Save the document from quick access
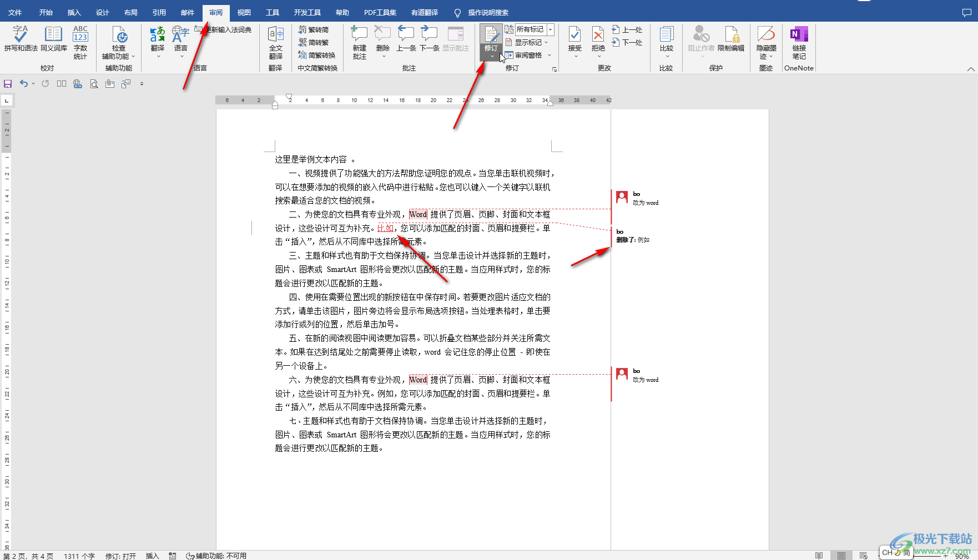 pyautogui.click(x=8, y=84)
